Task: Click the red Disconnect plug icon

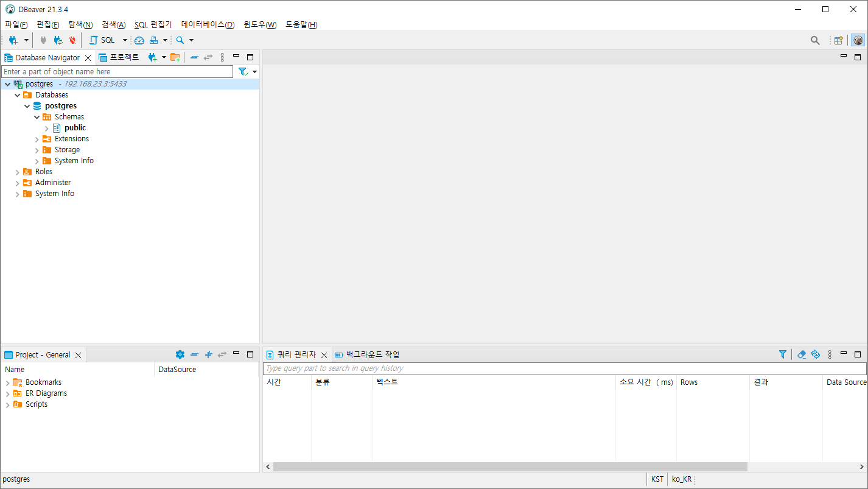Action: coord(72,40)
